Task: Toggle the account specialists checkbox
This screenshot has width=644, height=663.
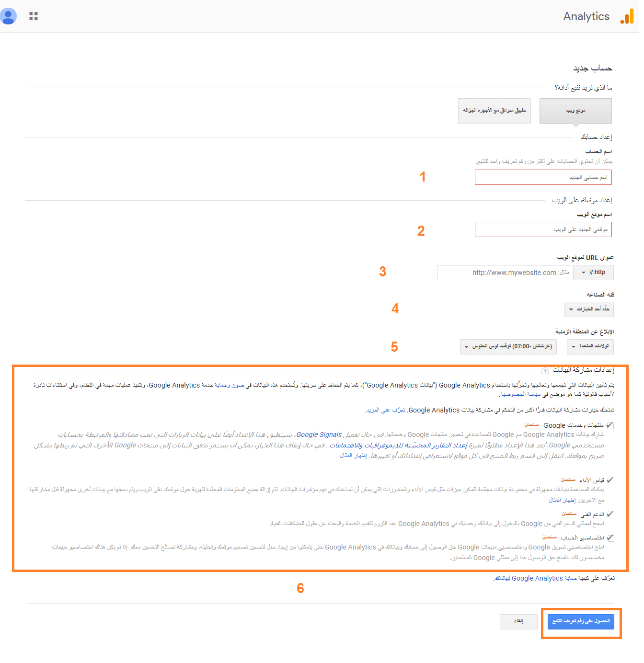Action: coord(610,538)
